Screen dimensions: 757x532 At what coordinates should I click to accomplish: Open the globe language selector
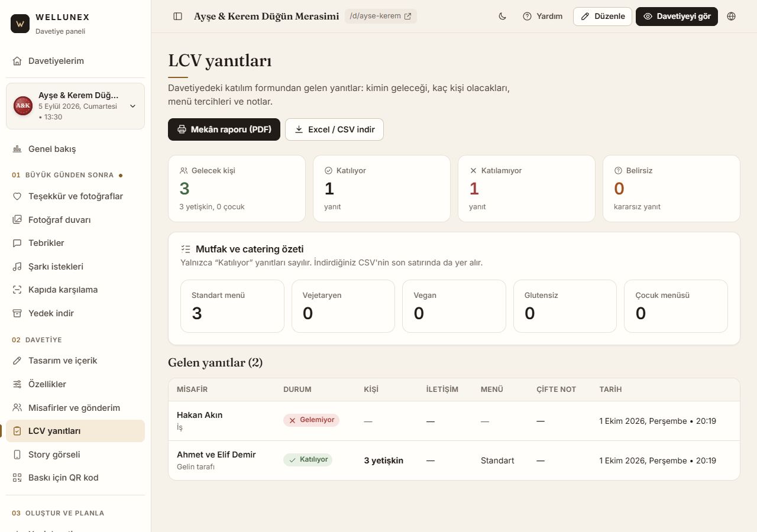point(732,17)
